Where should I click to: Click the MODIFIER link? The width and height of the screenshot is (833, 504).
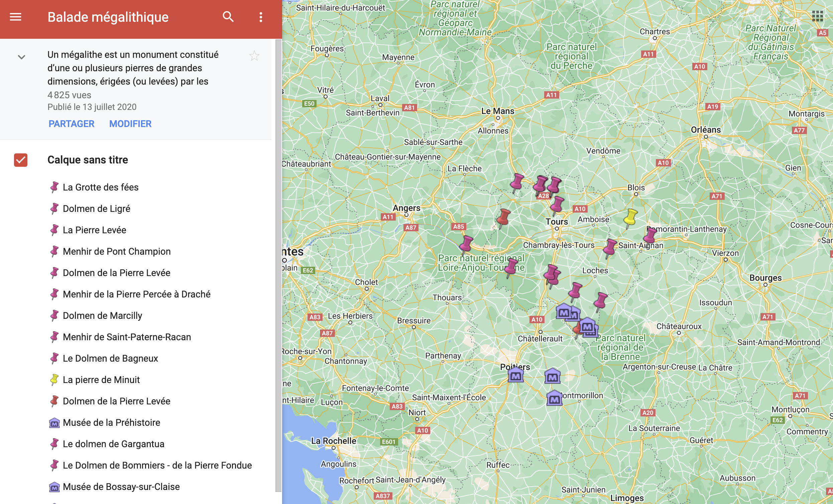[130, 124]
